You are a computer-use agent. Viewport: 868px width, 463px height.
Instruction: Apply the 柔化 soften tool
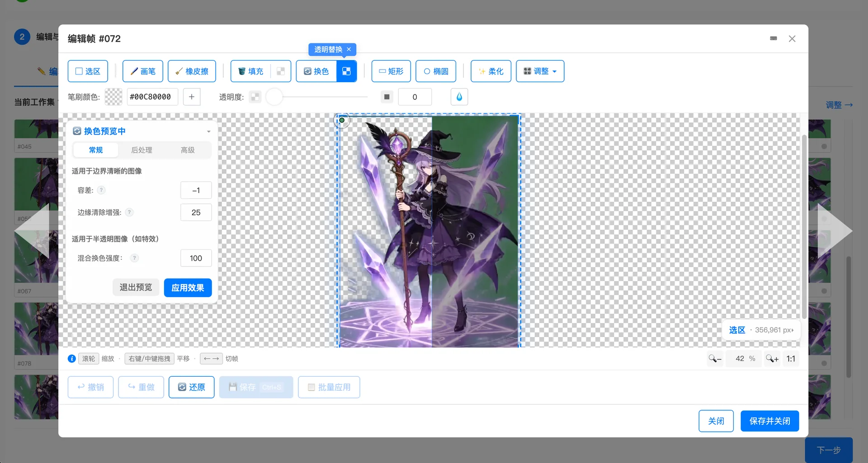point(491,71)
